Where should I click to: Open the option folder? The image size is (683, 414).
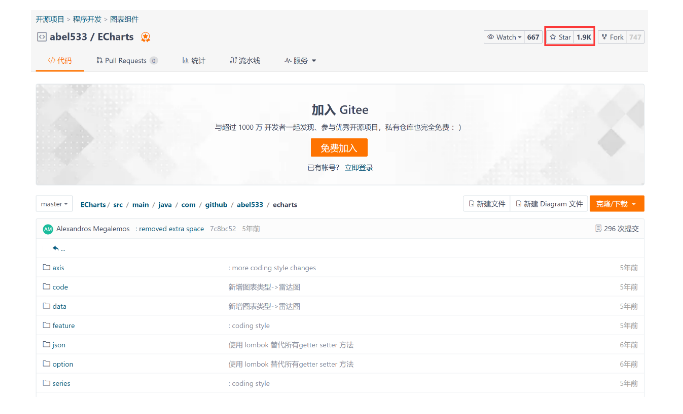pos(63,364)
